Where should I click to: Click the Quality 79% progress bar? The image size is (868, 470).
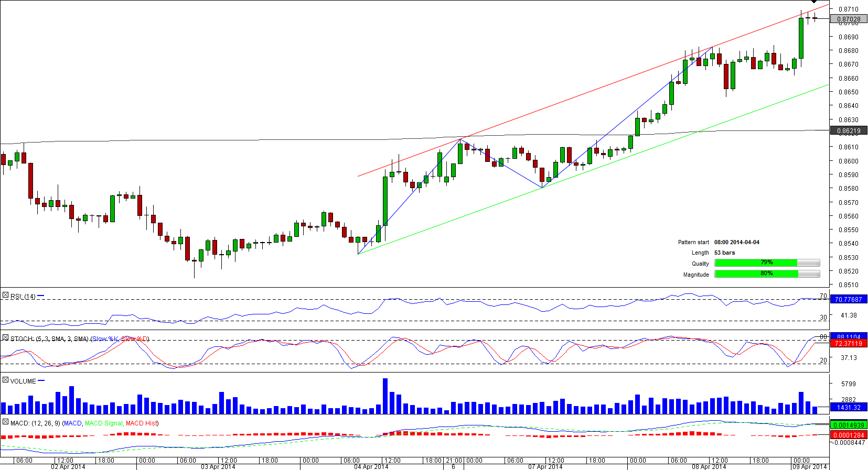click(x=767, y=263)
